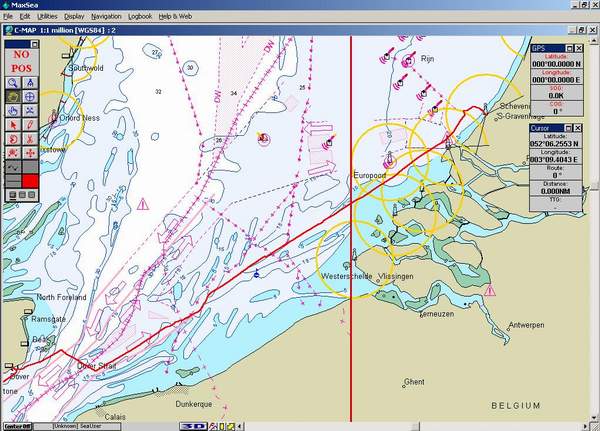600x431 pixels.
Task: Toggle the NO POS position indicator
Action: pyautogui.click(x=21, y=62)
